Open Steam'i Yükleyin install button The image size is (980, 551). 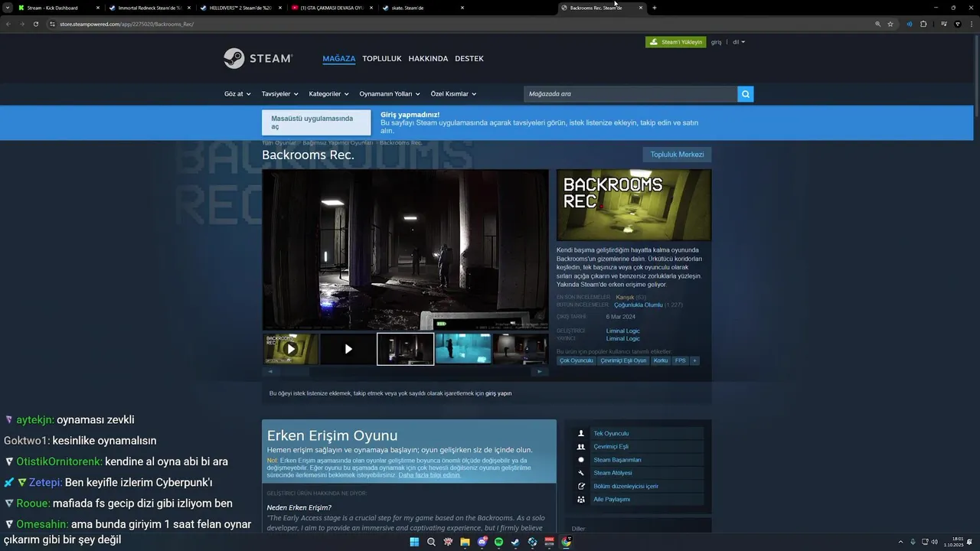(675, 42)
